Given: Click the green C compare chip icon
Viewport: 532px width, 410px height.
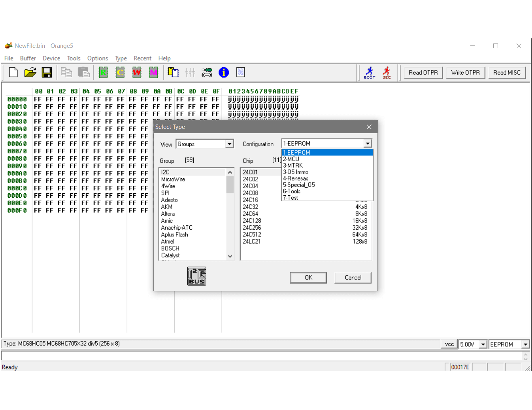Looking at the screenshot, I should point(120,72).
